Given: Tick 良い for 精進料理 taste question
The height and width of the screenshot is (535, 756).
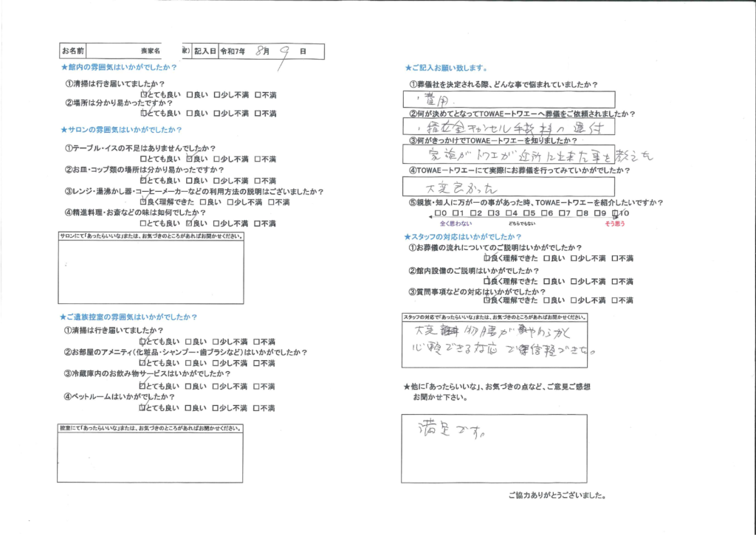Looking at the screenshot, I should (x=190, y=223).
